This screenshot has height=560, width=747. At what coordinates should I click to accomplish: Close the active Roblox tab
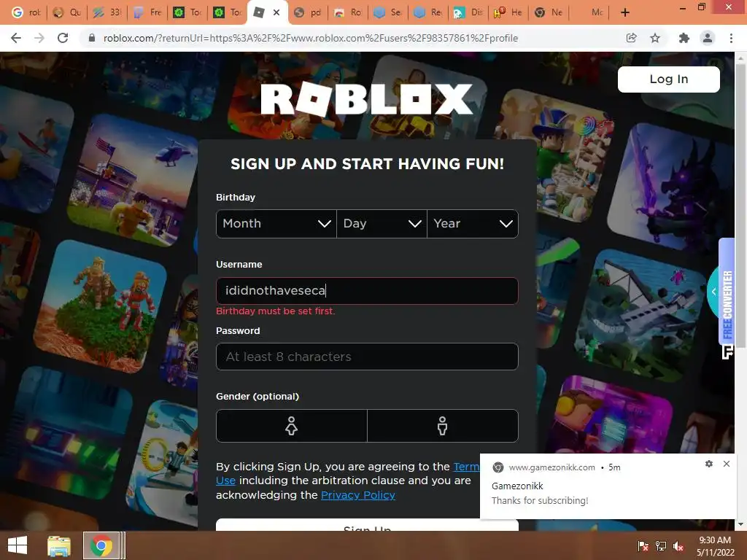click(x=276, y=12)
